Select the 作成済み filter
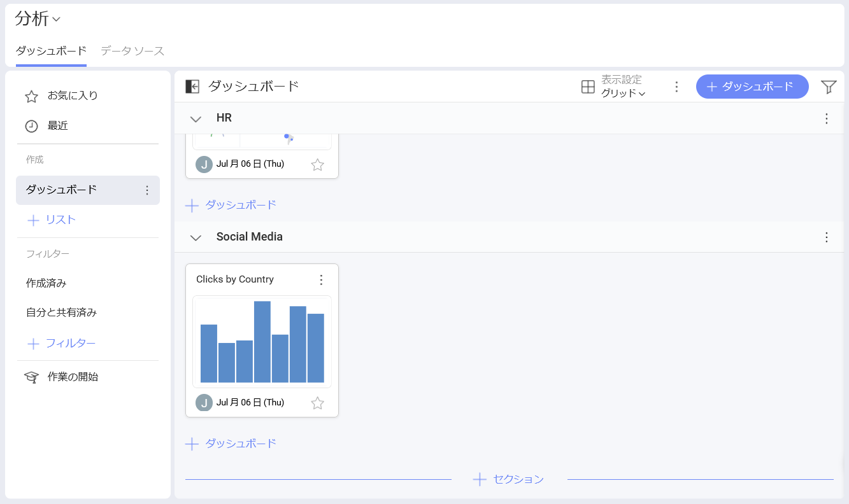The height and width of the screenshot is (504, 849). click(x=46, y=283)
